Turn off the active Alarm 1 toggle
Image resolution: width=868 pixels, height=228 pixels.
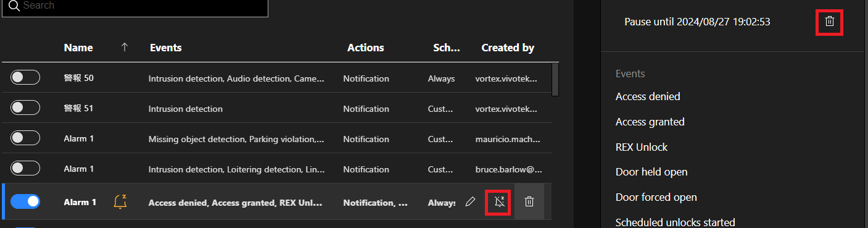tap(25, 201)
